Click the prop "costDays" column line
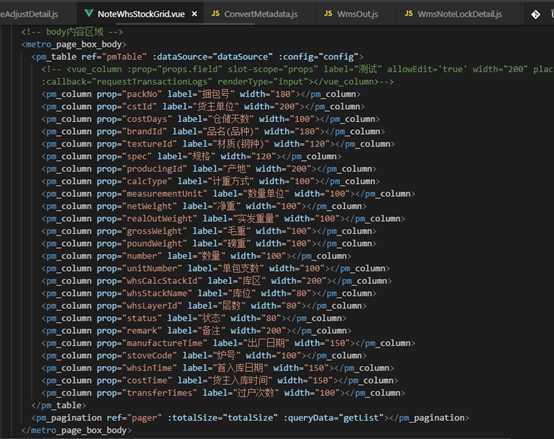 211,119
